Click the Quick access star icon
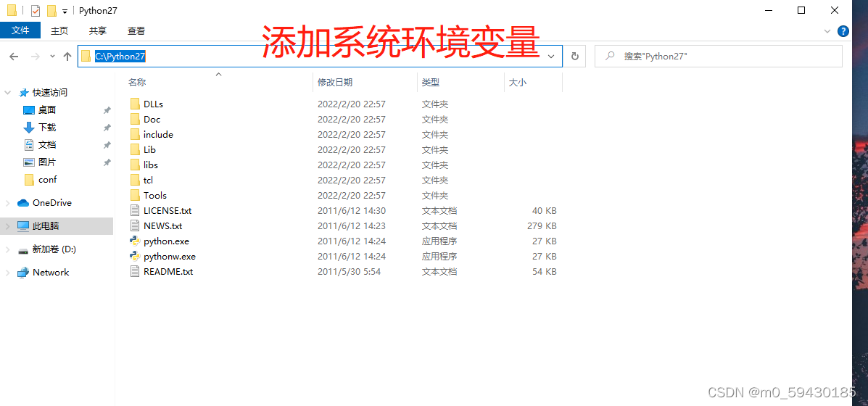Screen dimensions: 868x406 tap(24, 92)
